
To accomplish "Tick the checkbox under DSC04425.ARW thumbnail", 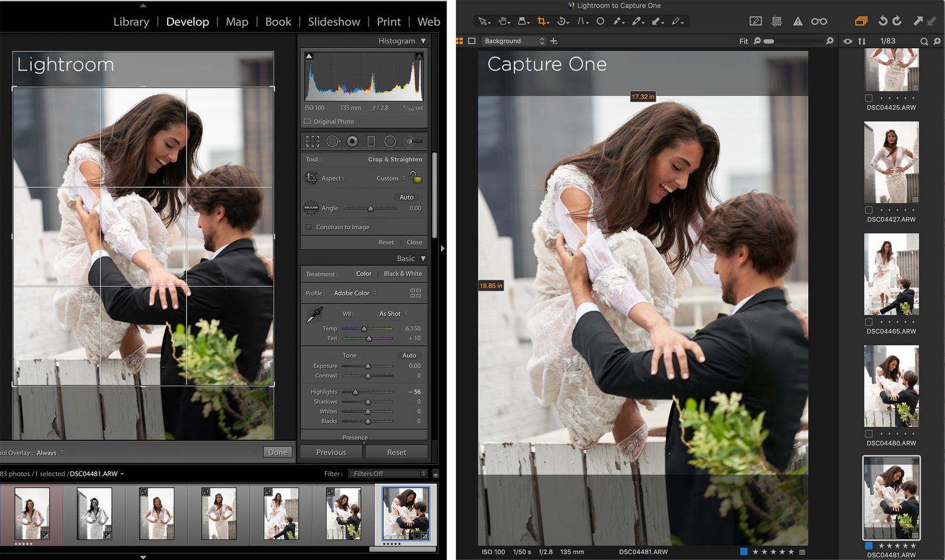I will 869,98.
